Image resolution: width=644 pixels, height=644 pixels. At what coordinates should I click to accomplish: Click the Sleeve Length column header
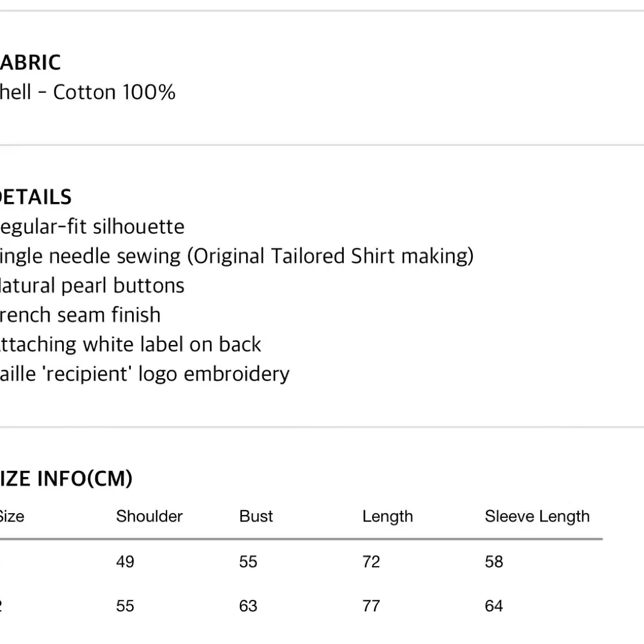coord(537,517)
